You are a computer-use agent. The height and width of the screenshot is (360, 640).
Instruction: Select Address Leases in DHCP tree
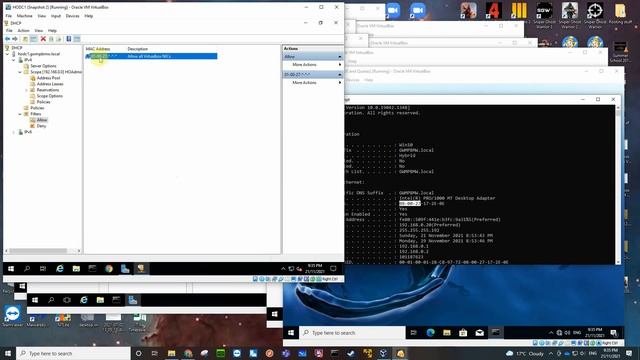pyautogui.click(x=50, y=84)
